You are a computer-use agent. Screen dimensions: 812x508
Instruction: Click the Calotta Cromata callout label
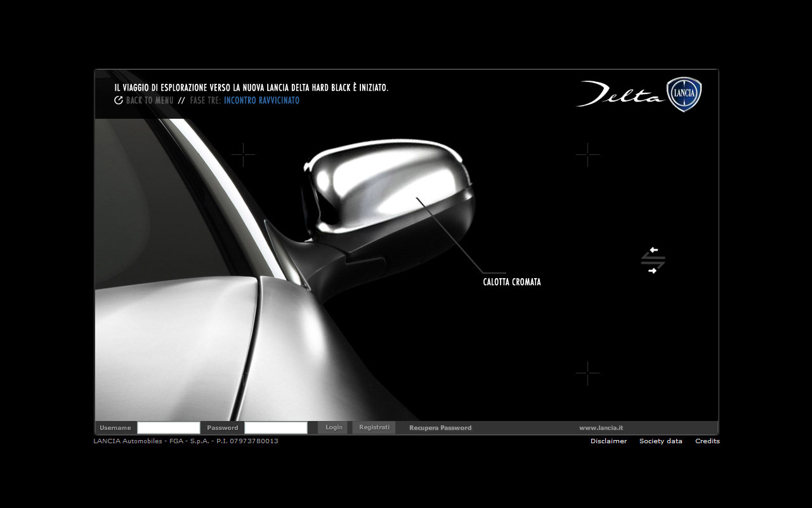[x=512, y=282]
